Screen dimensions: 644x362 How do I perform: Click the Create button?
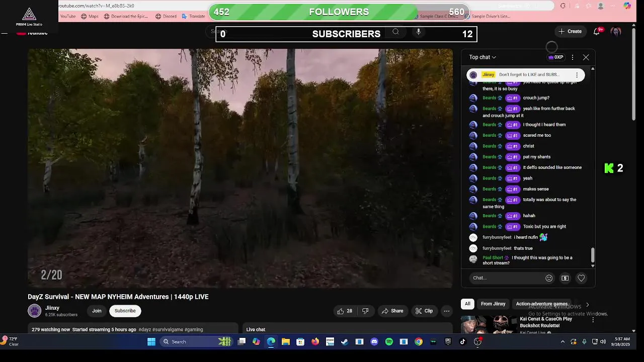(x=570, y=31)
